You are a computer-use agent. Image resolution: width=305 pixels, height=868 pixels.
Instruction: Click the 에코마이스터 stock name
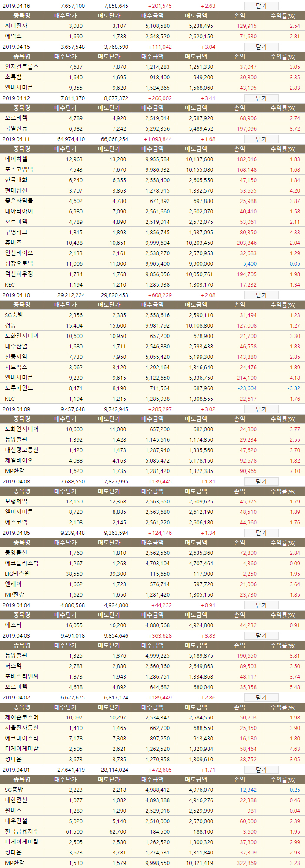(x=22, y=739)
